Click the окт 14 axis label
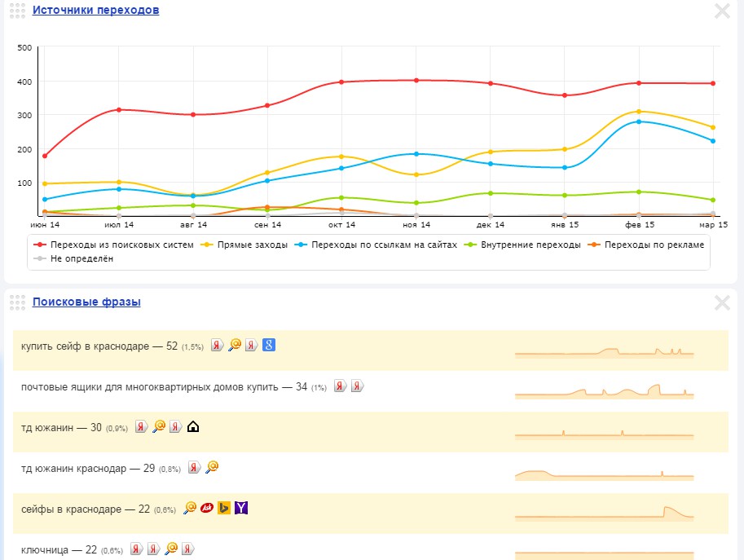Image resolution: width=744 pixels, height=560 pixels. click(341, 224)
